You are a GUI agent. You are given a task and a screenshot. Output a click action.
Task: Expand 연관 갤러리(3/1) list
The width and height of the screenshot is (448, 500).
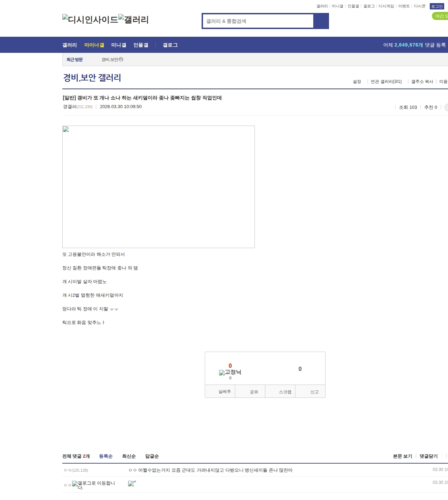click(386, 82)
